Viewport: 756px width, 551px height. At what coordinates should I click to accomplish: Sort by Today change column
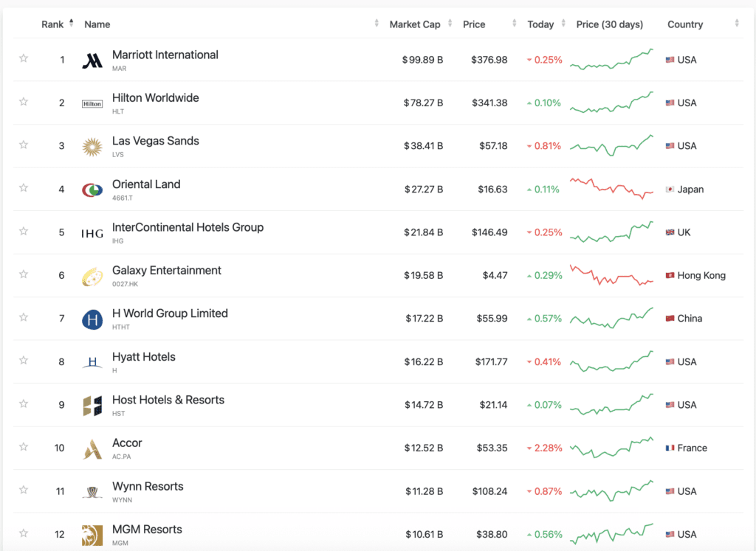540,24
